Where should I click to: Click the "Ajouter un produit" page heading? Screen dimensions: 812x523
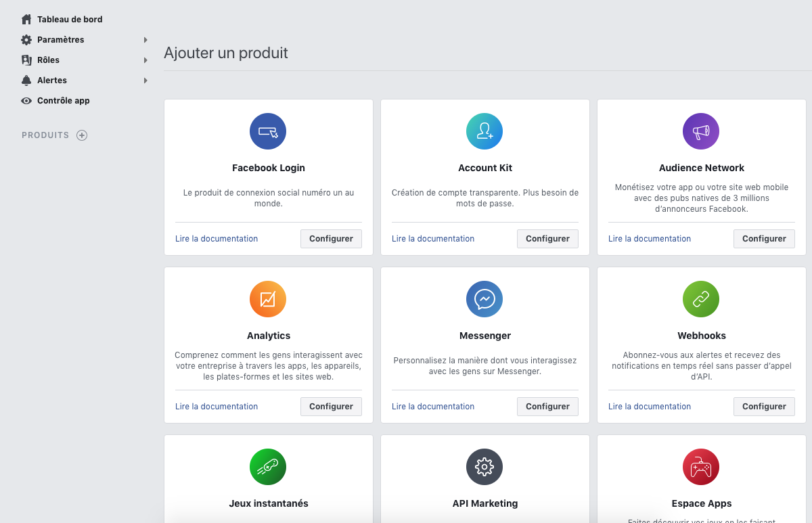226,53
